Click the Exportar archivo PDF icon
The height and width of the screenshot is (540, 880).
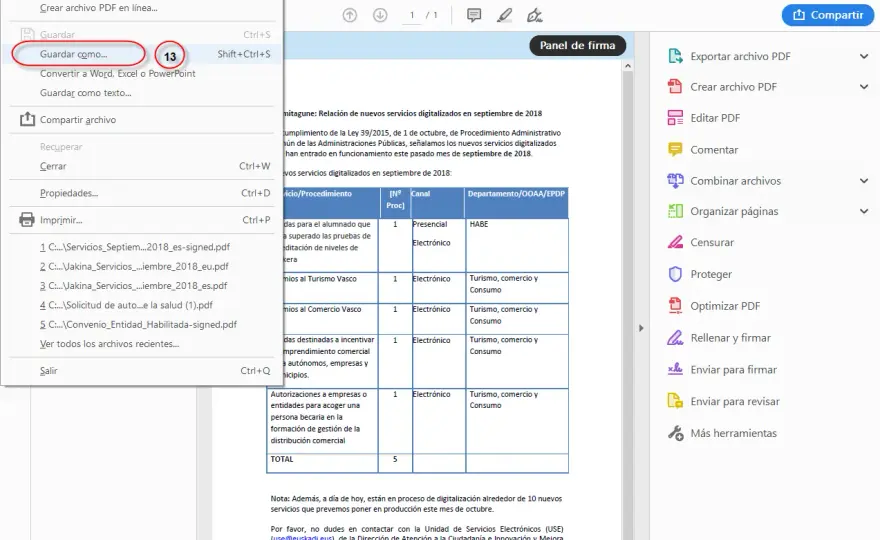[x=675, y=56]
